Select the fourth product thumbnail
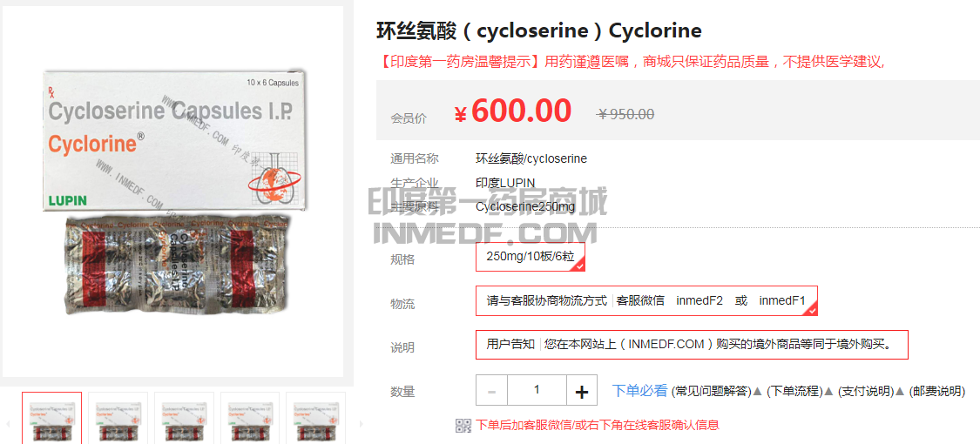The width and height of the screenshot is (980, 444). pos(250,418)
